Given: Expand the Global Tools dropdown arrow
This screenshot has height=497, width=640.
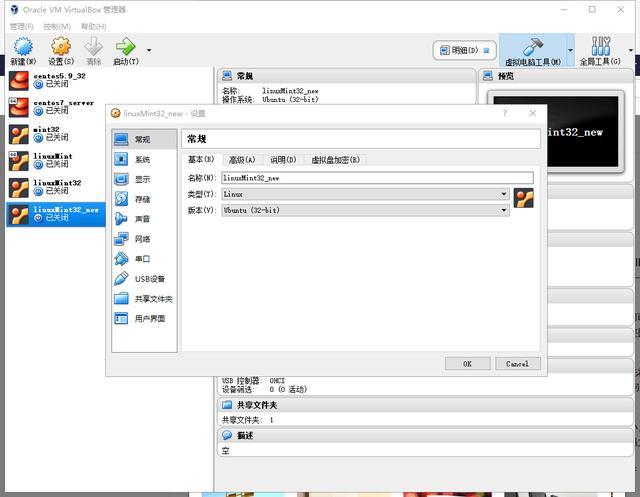Looking at the screenshot, I should [x=631, y=50].
